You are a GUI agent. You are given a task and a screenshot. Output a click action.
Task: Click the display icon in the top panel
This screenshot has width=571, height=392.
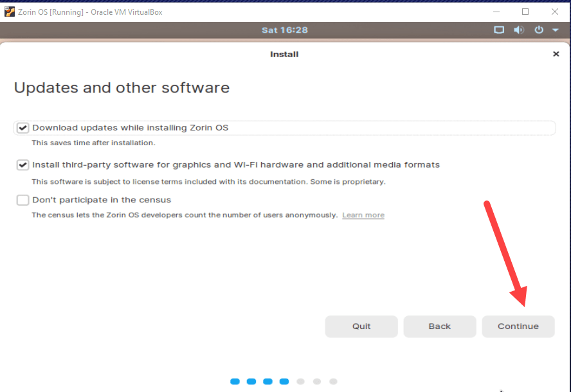499,30
